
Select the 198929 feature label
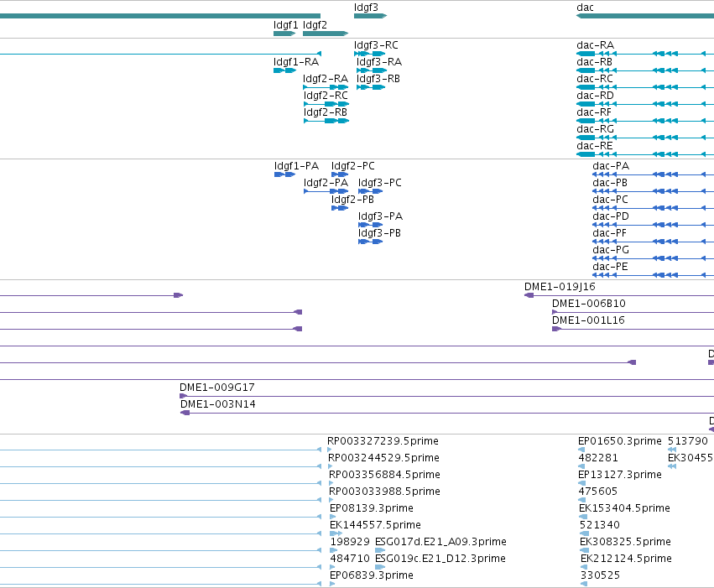350,543
